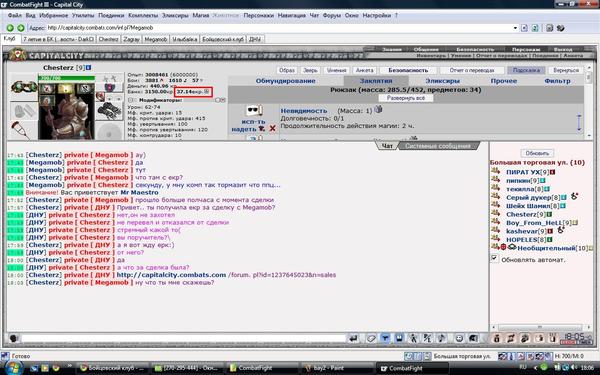
Task: Open the forum link in chat message
Action: [x=226, y=275]
